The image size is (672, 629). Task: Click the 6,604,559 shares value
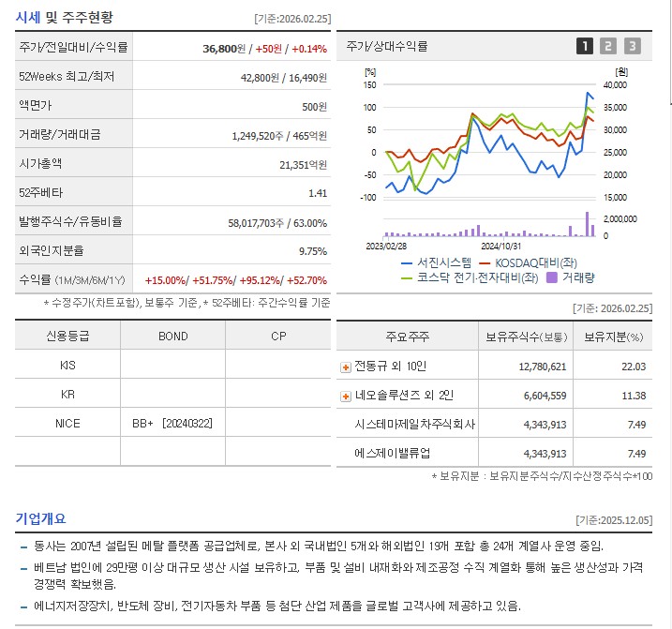click(545, 396)
